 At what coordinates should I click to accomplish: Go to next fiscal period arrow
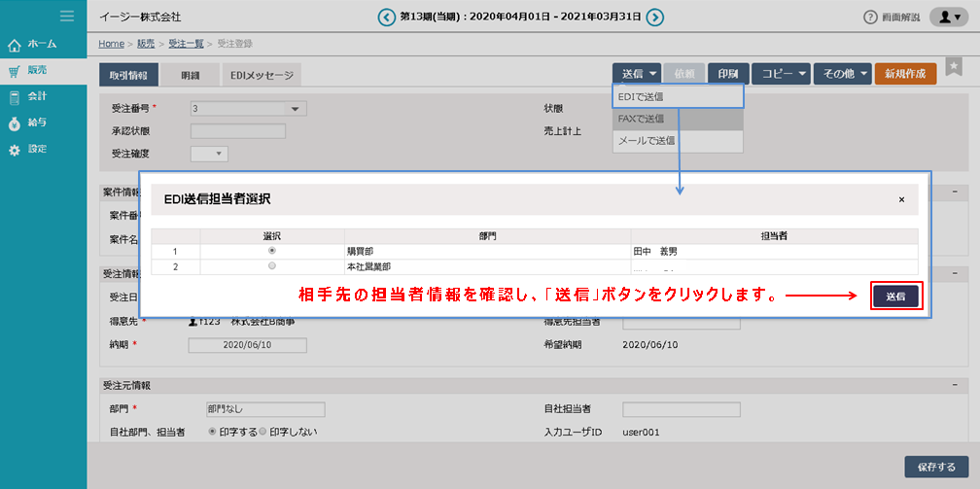[655, 17]
